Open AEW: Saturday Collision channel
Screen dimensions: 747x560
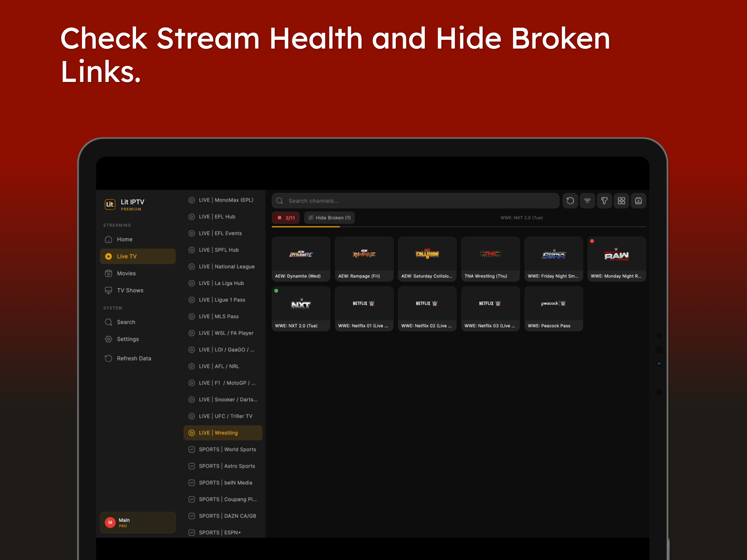click(x=427, y=259)
